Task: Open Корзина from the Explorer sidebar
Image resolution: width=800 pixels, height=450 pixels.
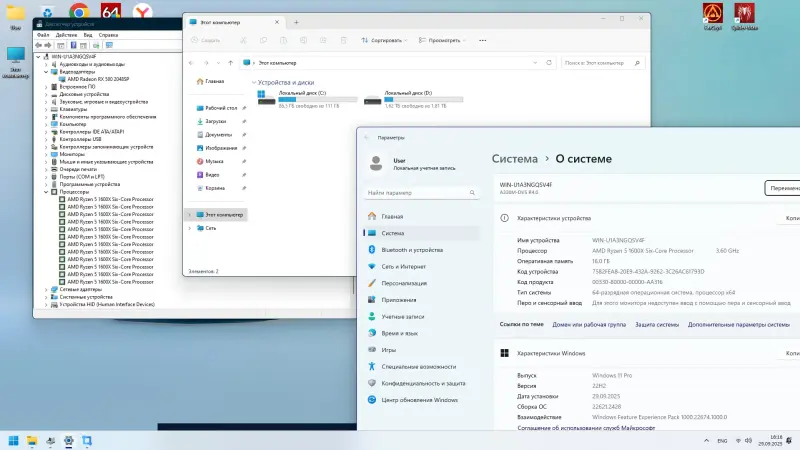Action: coord(215,188)
